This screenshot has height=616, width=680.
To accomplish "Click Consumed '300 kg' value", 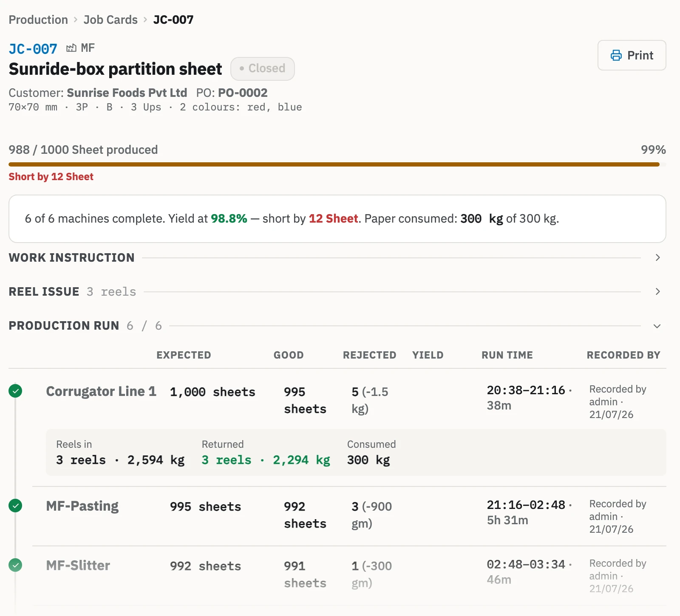I will [x=368, y=460].
